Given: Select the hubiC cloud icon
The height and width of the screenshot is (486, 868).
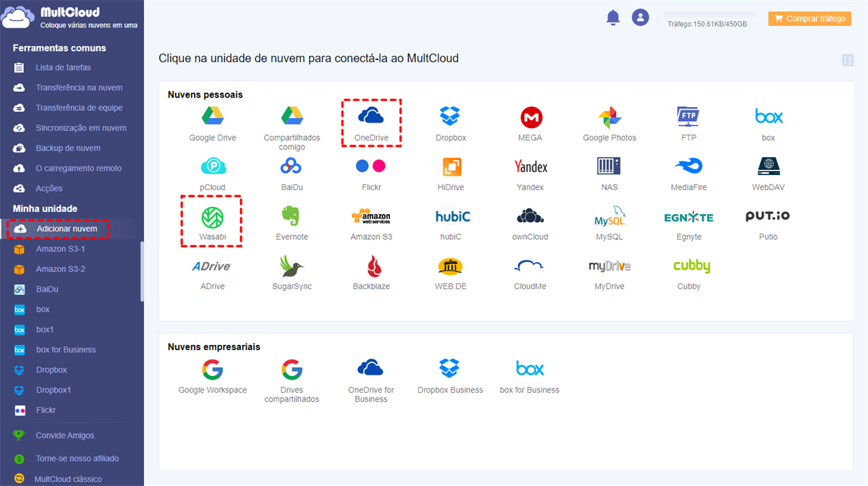Looking at the screenshot, I should tap(453, 216).
